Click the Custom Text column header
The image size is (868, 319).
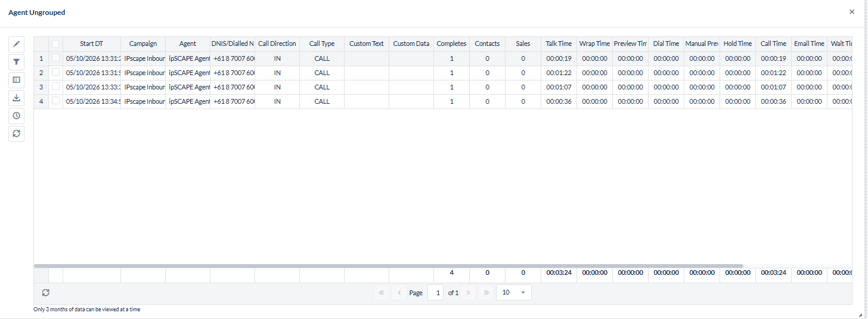pyautogui.click(x=367, y=44)
